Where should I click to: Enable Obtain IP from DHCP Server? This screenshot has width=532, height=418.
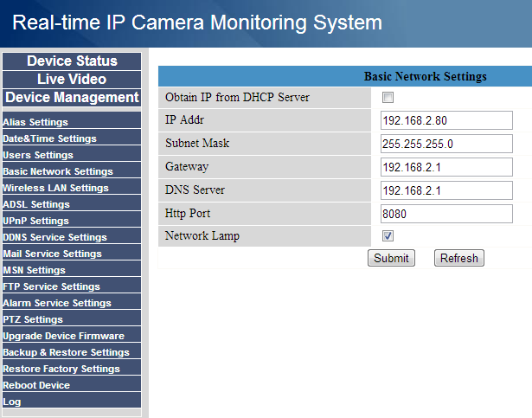pos(388,97)
